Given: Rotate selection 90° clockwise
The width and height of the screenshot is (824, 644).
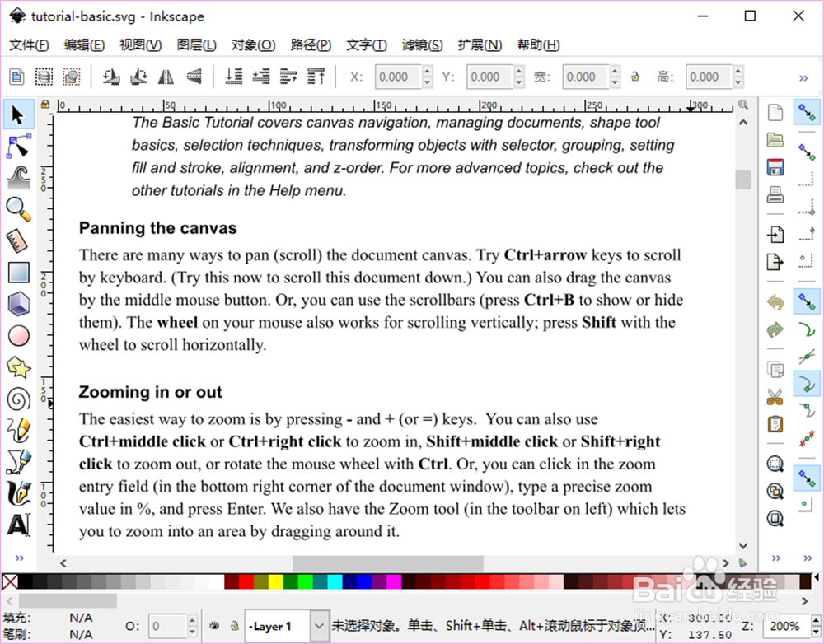Looking at the screenshot, I should (x=138, y=77).
